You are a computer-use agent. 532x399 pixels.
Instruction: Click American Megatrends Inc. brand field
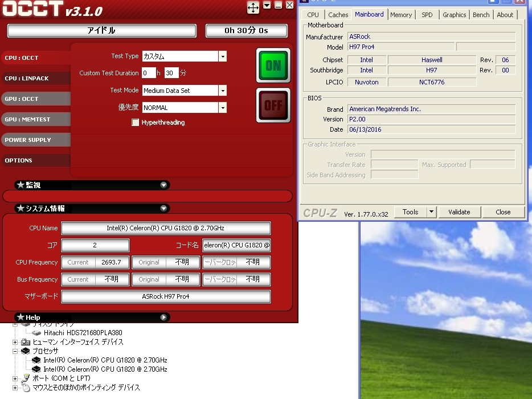[x=432, y=109]
